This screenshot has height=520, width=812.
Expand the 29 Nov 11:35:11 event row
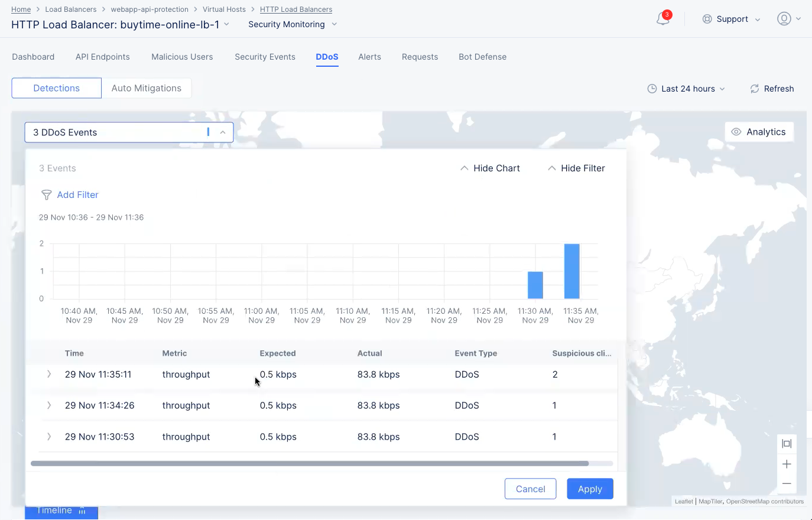tap(49, 374)
